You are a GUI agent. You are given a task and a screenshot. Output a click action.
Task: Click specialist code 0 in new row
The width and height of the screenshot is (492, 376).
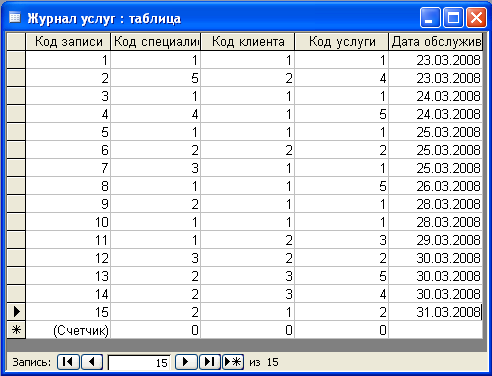pyautogui.click(x=156, y=330)
